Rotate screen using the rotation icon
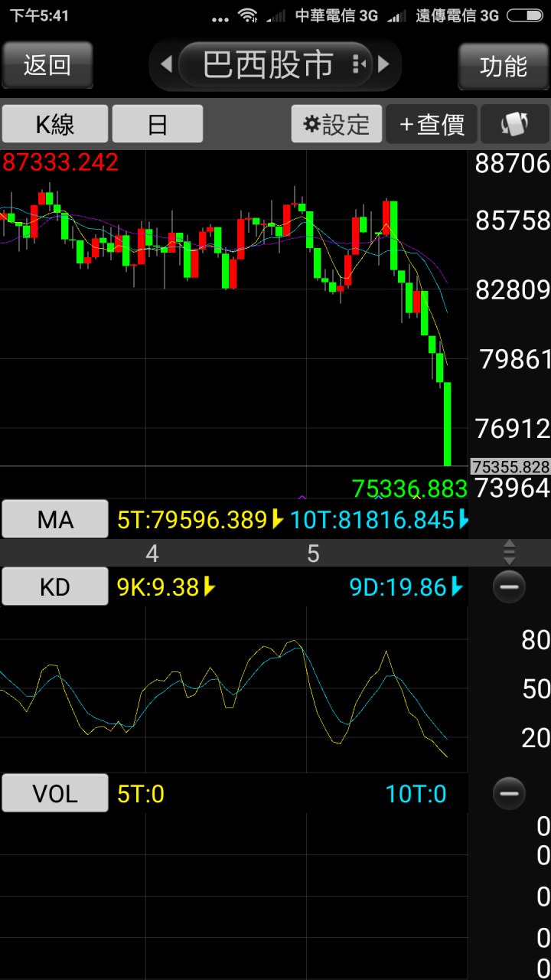The height and width of the screenshot is (980, 551). point(515,124)
